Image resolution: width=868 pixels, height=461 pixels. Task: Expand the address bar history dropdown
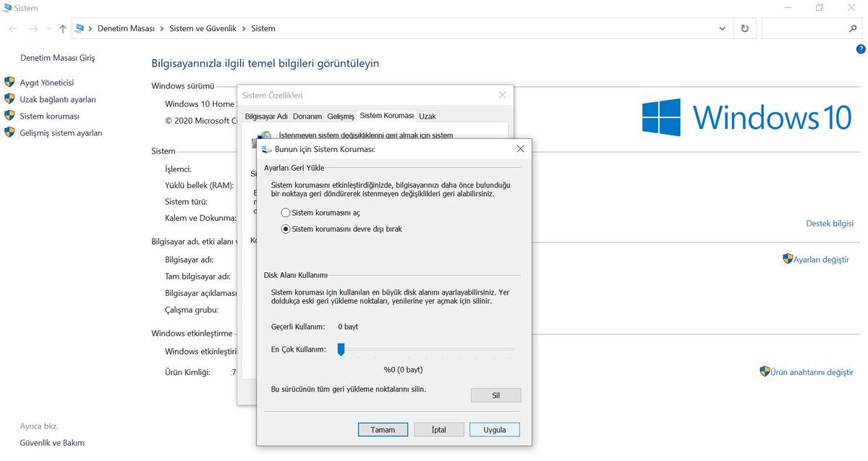coord(723,29)
